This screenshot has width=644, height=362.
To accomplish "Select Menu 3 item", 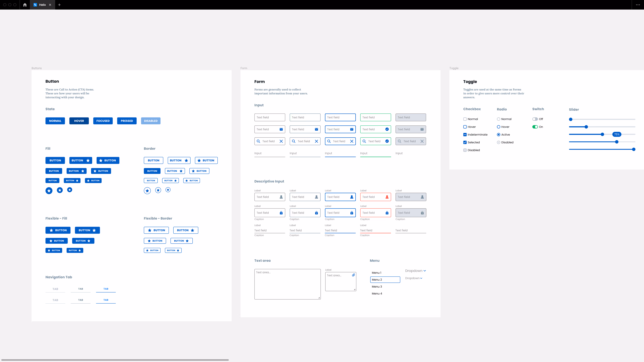I will (x=377, y=287).
